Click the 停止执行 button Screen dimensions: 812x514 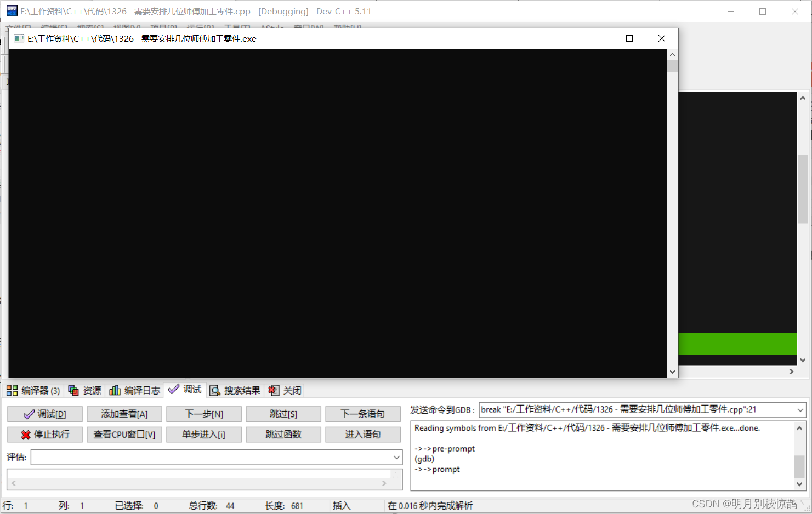point(45,435)
